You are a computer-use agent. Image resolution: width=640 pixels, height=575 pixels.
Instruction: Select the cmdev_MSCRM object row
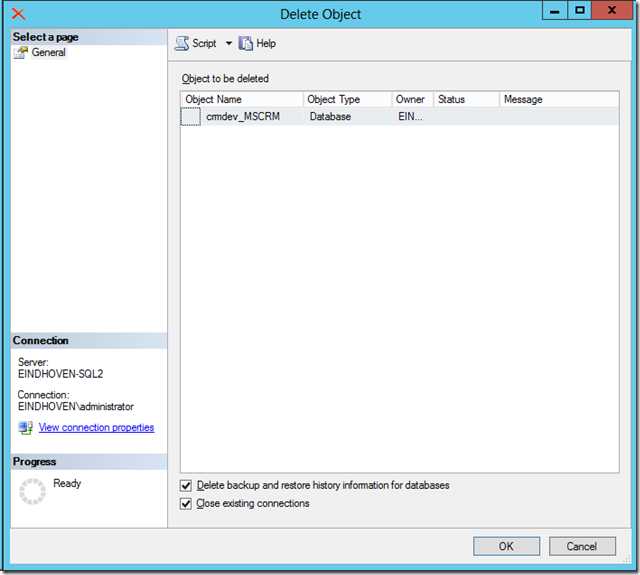[x=400, y=117]
